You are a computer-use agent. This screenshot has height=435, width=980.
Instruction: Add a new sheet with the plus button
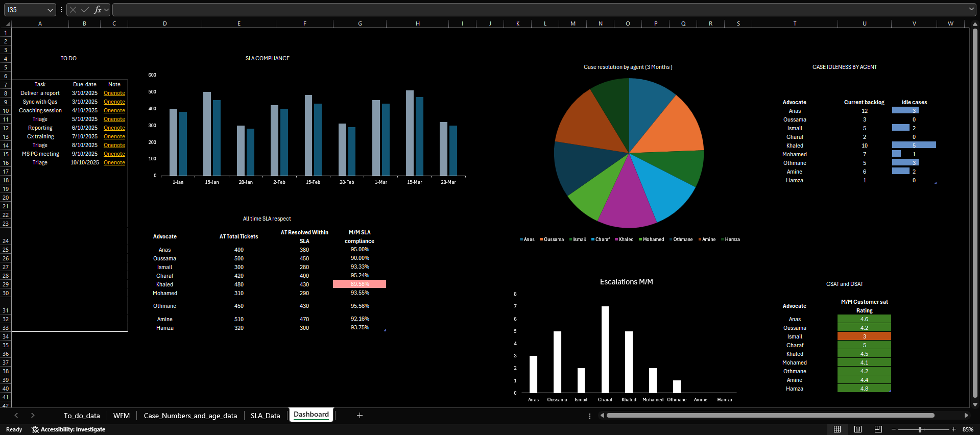pos(360,415)
